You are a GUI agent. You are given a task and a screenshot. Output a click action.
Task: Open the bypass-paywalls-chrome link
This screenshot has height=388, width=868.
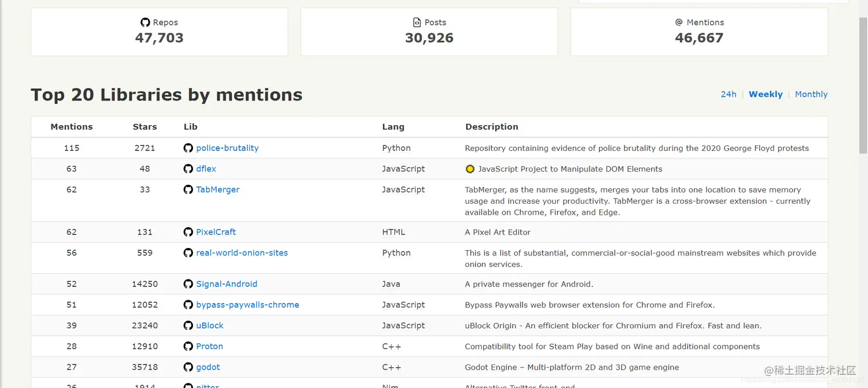(x=247, y=305)
